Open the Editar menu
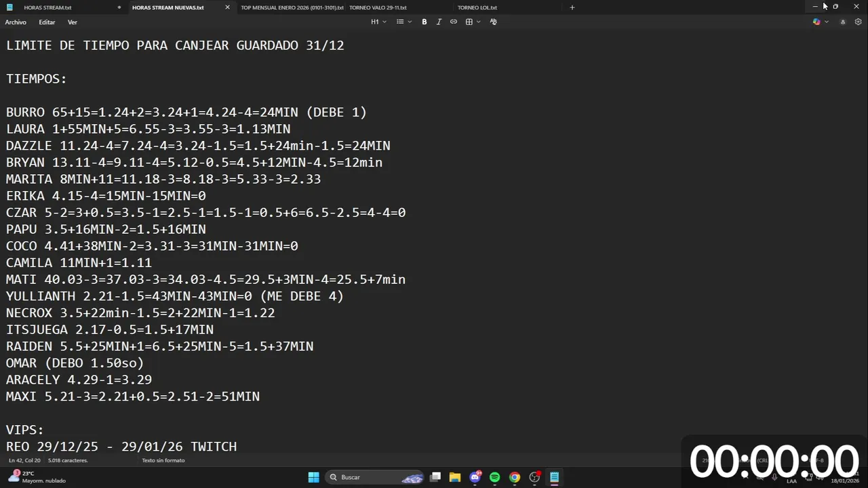This screenshot has height=488, width=868. [47, 22]
